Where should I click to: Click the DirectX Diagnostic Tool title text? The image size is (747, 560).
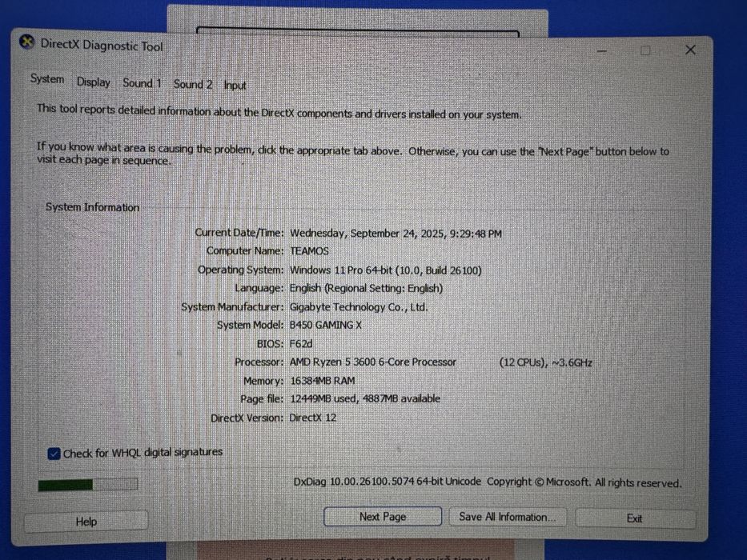[102, 46]
